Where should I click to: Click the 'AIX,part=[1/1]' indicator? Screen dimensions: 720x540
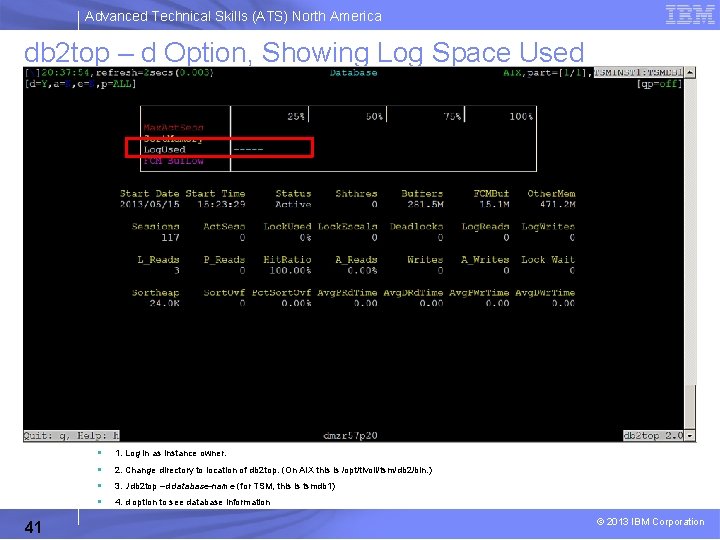click(x=546, y=73)
